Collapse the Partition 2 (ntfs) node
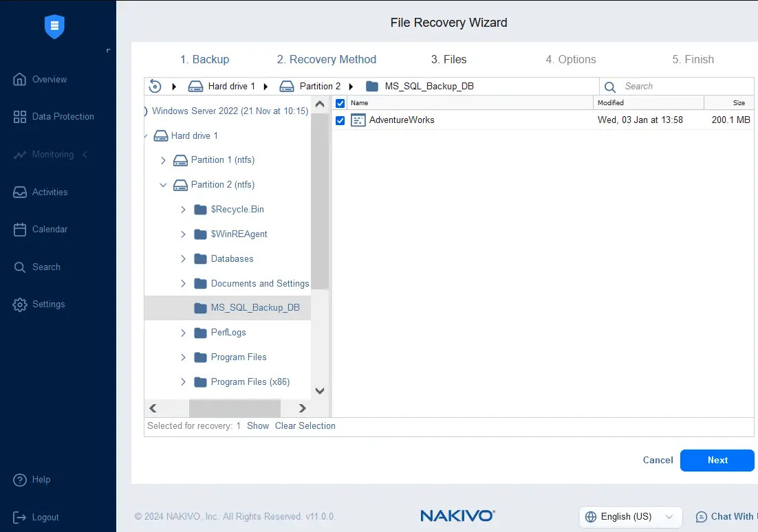Screen dimensions: 758x532 point(163,185)
